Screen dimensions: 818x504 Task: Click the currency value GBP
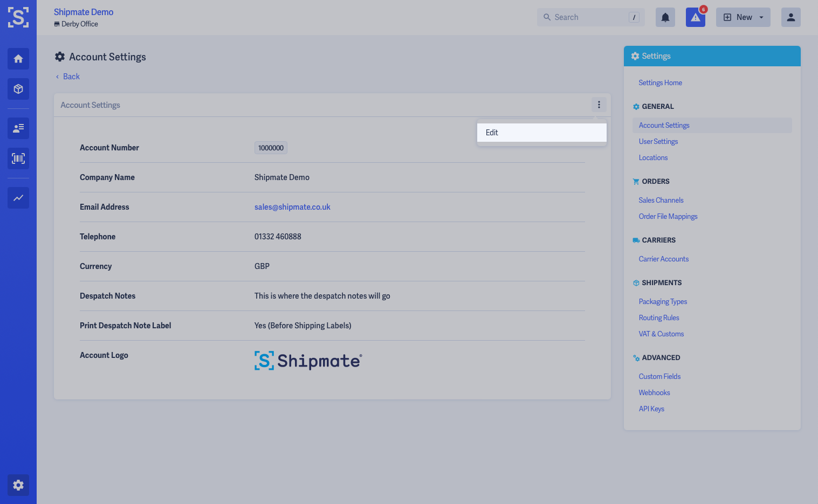point(262,266)
